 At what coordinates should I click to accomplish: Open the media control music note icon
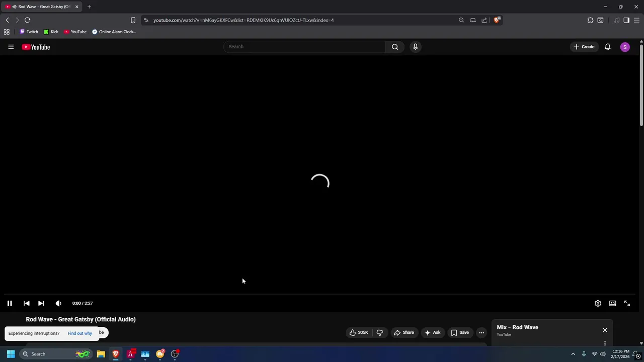[x=616, y=20]
